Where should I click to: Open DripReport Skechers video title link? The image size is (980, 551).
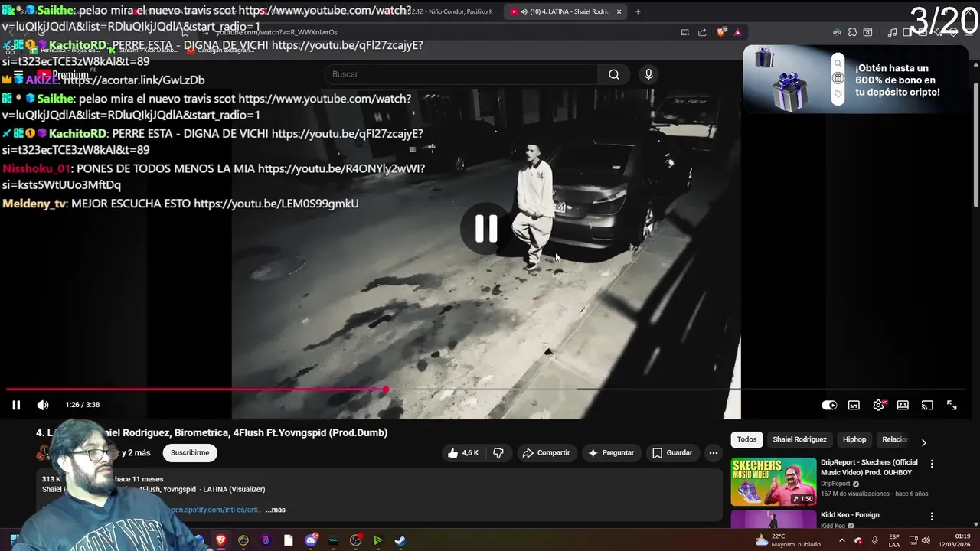tap(869, 467)
